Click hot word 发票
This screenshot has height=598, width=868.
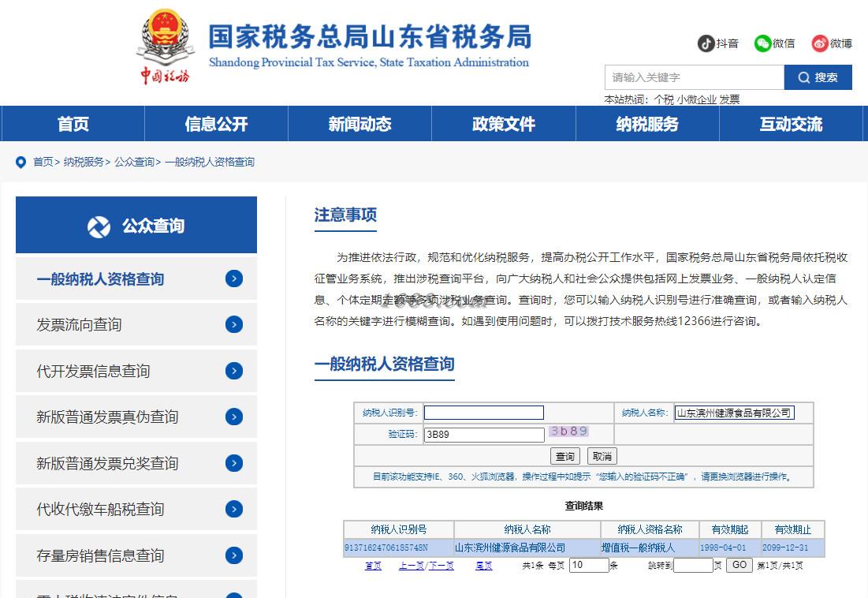[729, 99]
